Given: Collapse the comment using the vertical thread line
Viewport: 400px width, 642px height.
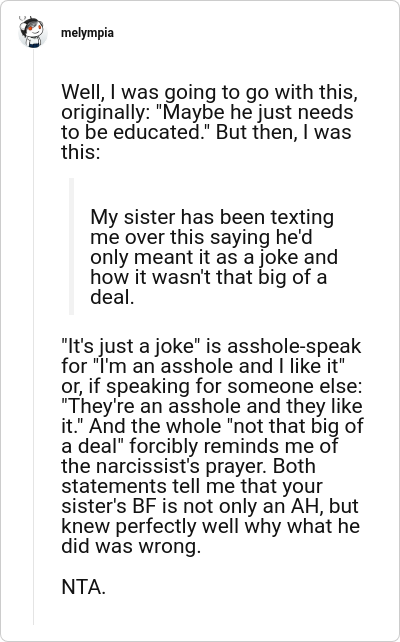Looking at the screenshot, I should (x=34, y=336).
